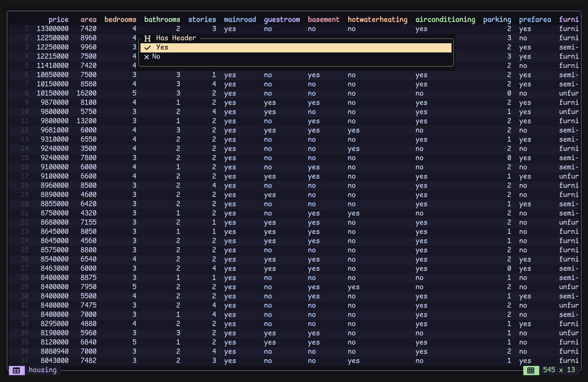588x382 pixels.
Task: Click row number 37
Action: [25, 360]
